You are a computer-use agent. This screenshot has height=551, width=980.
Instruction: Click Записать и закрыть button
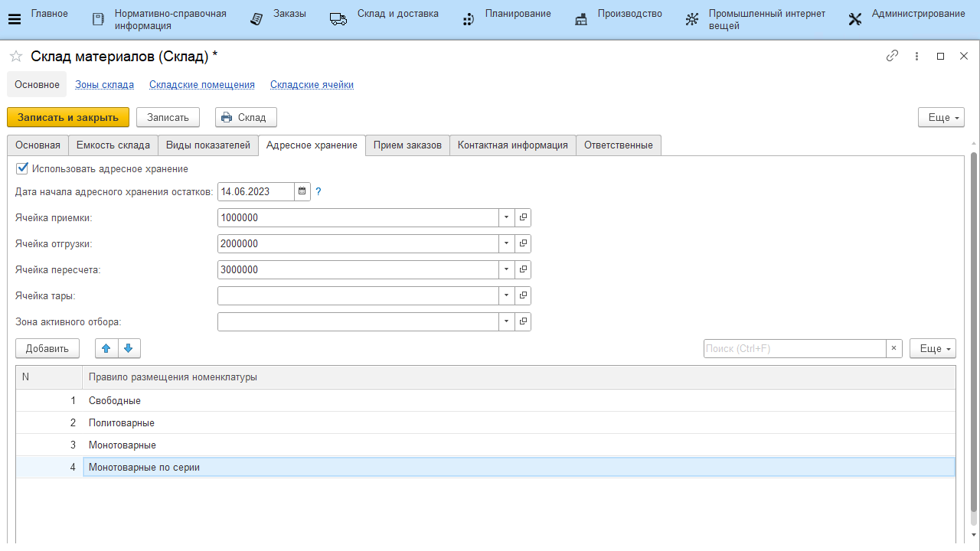68,117
